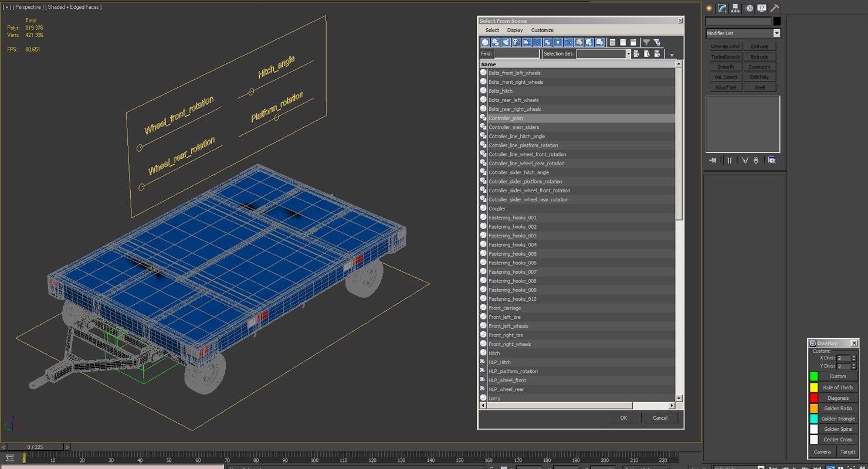Select Controller_main in object list
The image size is (868, 469).
(578, 118)
